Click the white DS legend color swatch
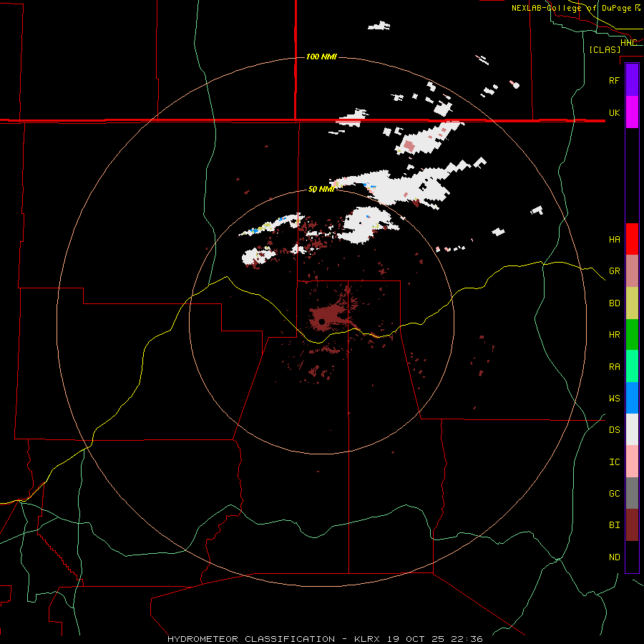Screen dimensions: 644x644 (632, 429)
